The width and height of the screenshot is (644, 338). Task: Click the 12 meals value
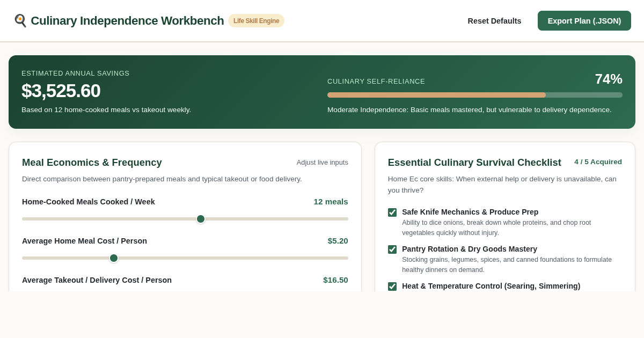click(x=331, y=202)
